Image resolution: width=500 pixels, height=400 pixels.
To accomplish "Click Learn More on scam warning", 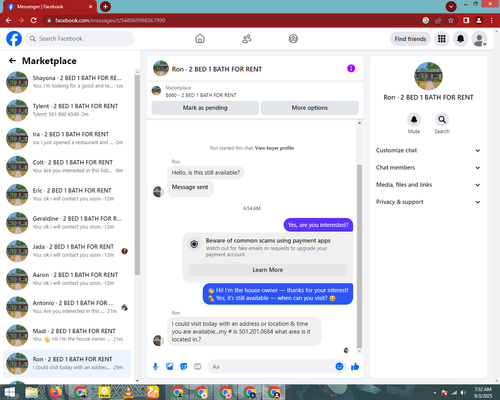I will click(x=268, y=270).
